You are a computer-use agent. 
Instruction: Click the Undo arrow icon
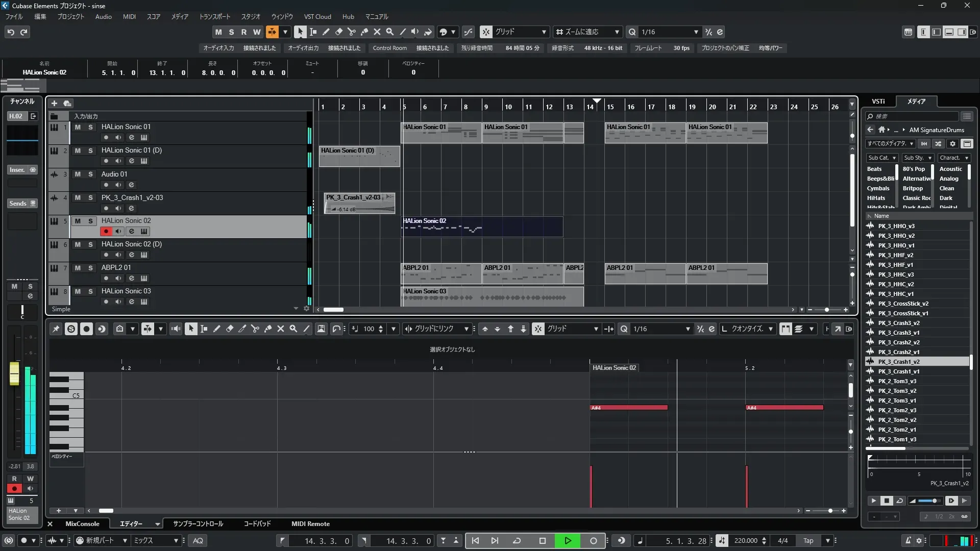[11, 32]
